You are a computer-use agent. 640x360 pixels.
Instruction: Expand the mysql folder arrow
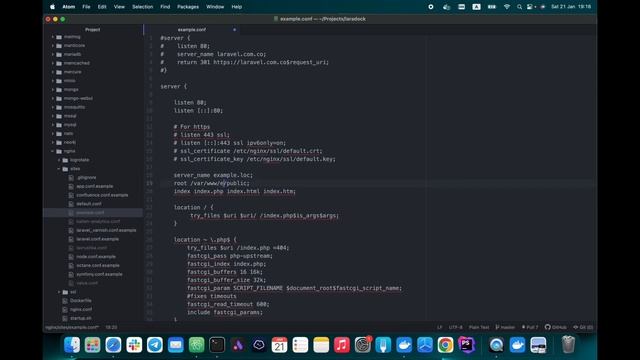click(53, 125)
